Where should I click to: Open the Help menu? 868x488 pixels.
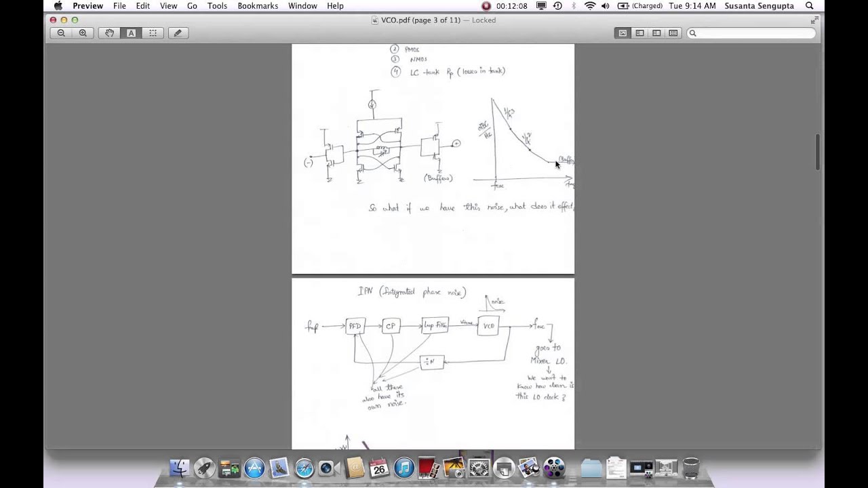(335, 6)
